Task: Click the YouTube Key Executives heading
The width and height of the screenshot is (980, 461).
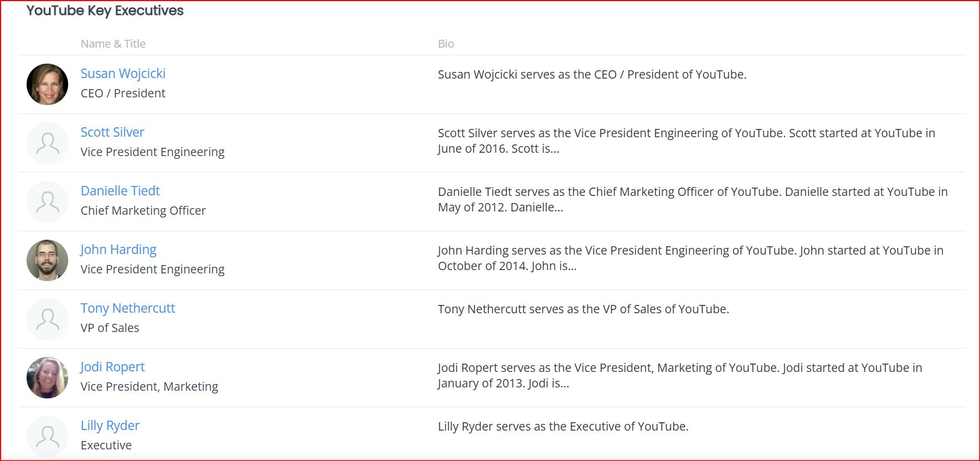Action: [x=105, y=11]
